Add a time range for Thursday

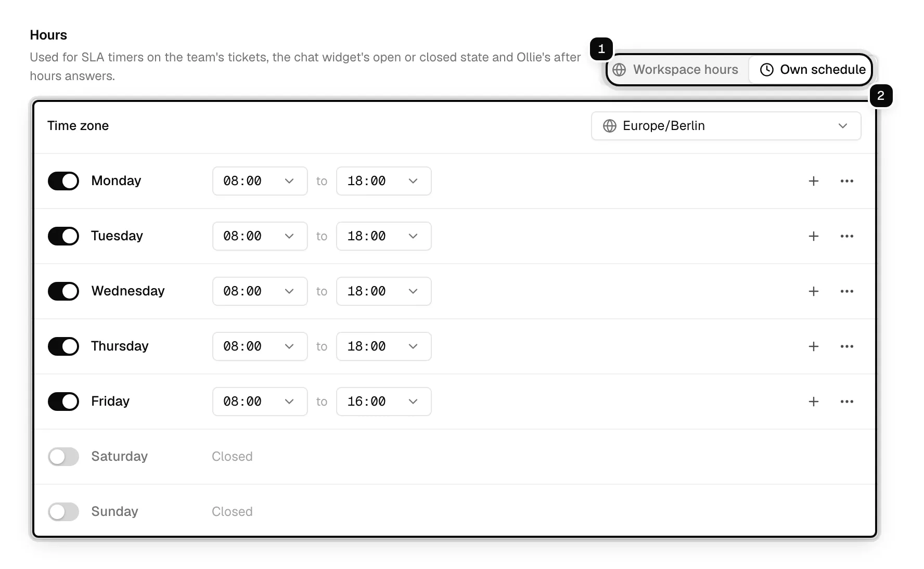(814, 346)
